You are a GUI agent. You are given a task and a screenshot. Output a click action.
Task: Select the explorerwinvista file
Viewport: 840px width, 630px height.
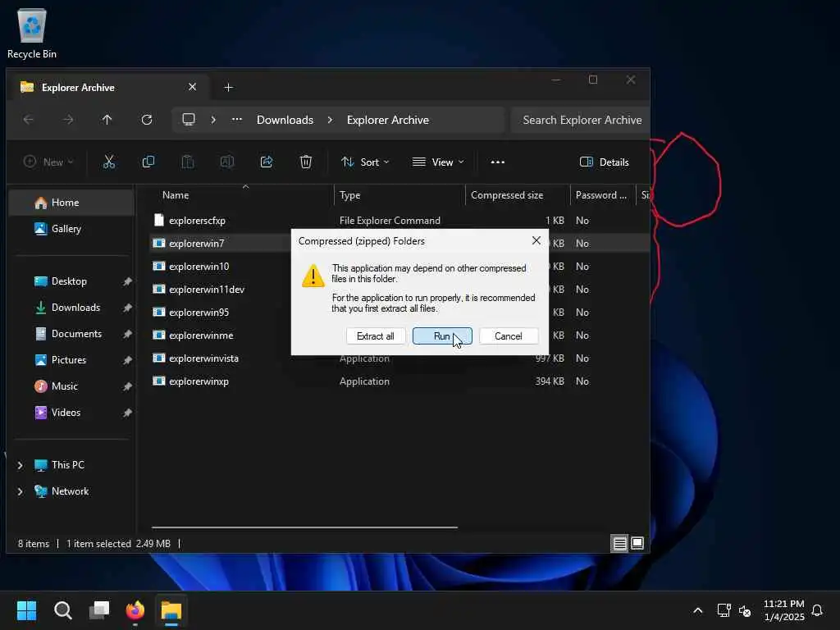click(203, 358)
